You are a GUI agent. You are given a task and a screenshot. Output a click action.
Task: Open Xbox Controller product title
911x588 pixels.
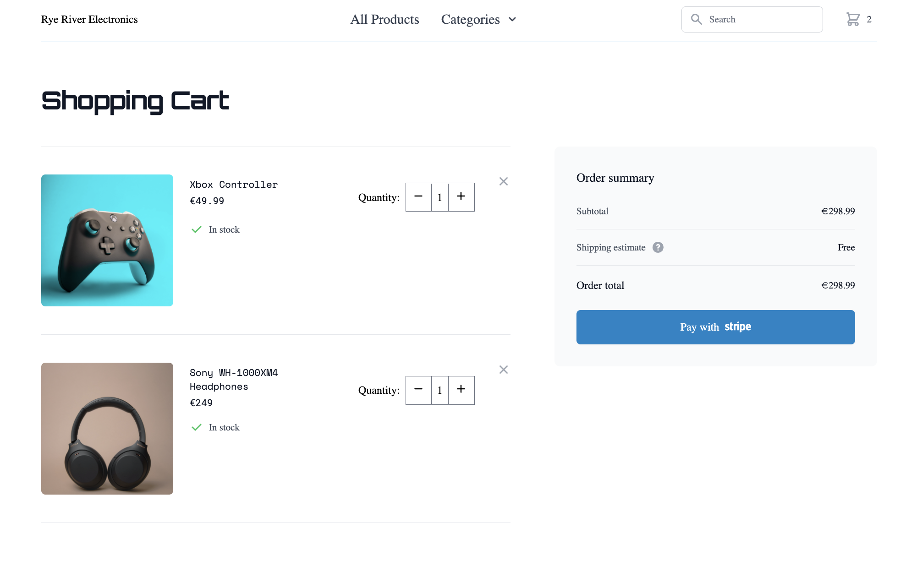(234, 185)
